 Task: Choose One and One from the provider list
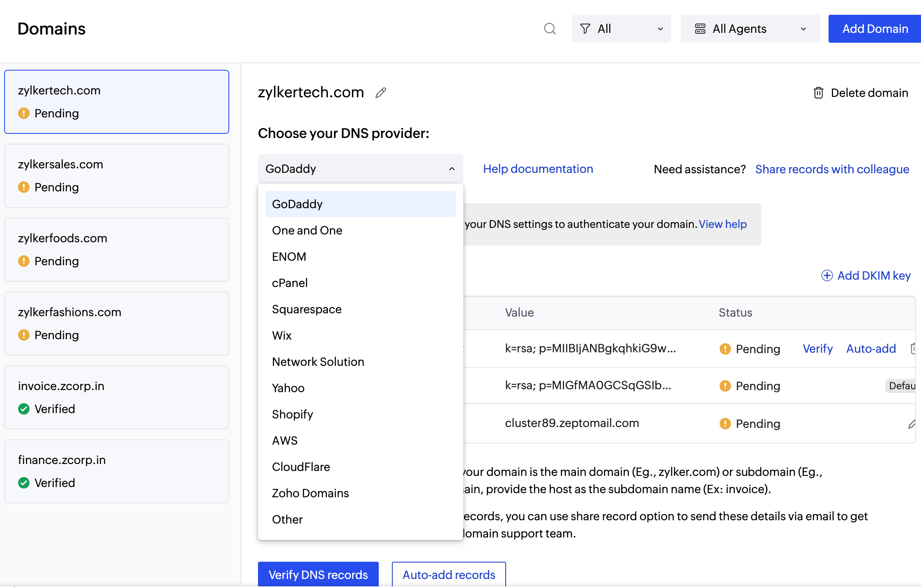(x=360, y=230)
